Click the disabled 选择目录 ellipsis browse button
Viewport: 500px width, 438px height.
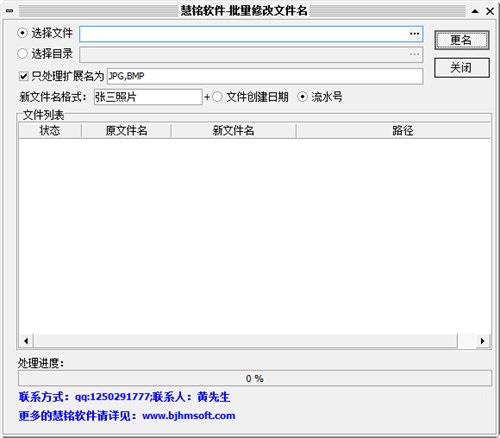pyautogui.click(x=414, y=54)
